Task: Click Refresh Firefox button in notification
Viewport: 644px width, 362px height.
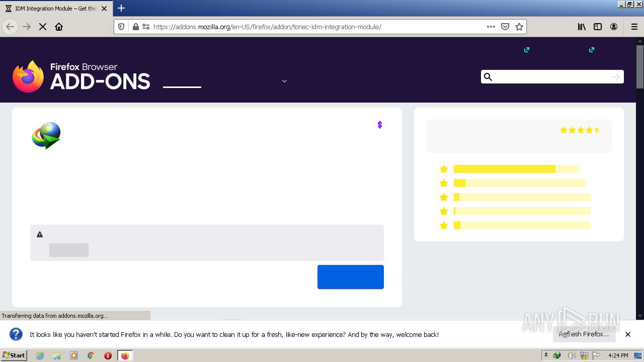Action: (584, 334)
